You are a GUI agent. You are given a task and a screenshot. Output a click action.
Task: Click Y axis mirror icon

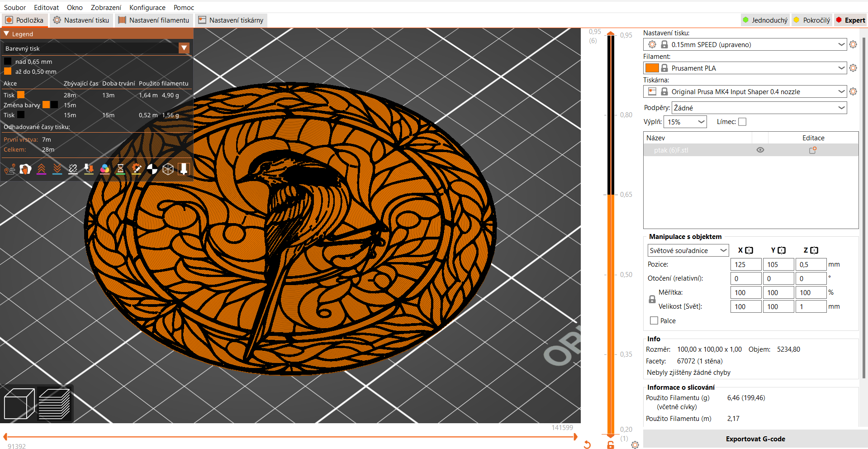coord(782,250)
